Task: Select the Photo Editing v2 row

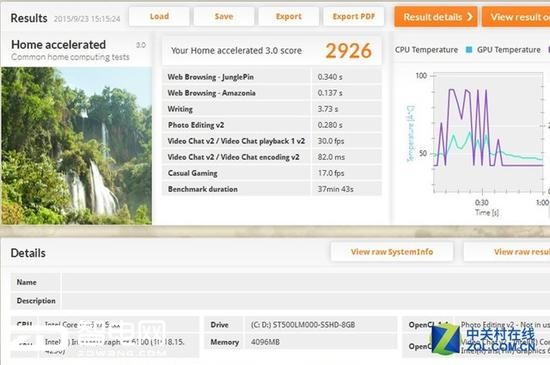Action: click(x=272, y=125)
